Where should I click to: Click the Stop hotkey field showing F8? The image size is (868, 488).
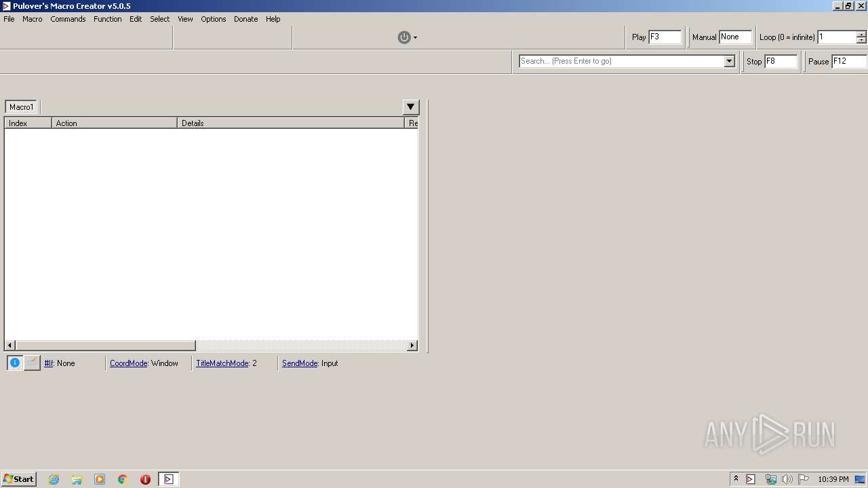point(781,61)
